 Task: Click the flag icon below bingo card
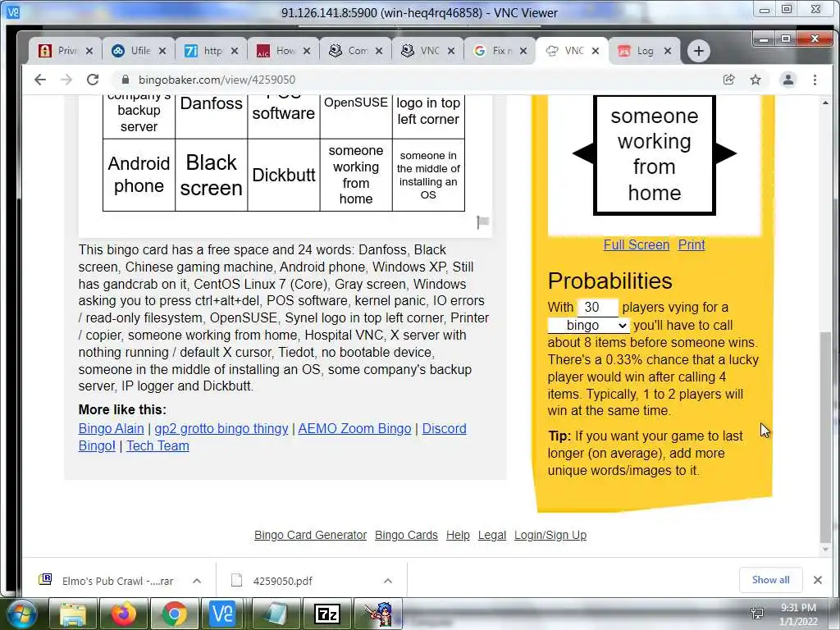tap(482, 221)
